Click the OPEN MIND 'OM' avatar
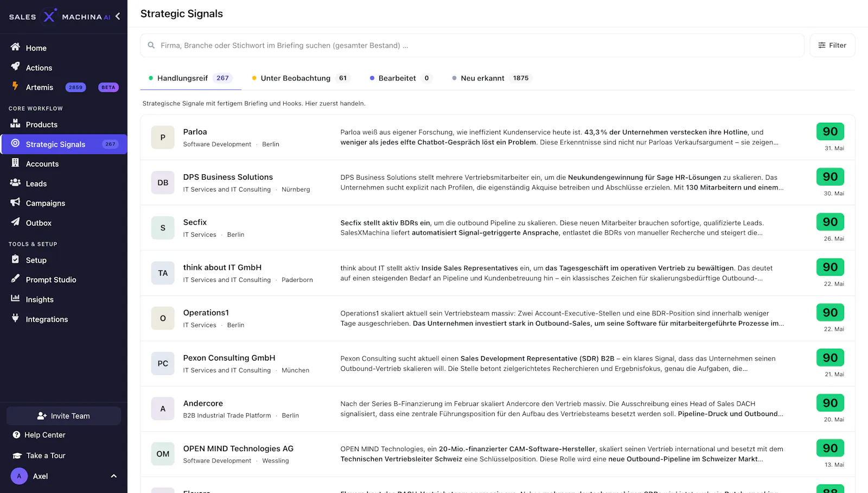 (x=163, y=454)
